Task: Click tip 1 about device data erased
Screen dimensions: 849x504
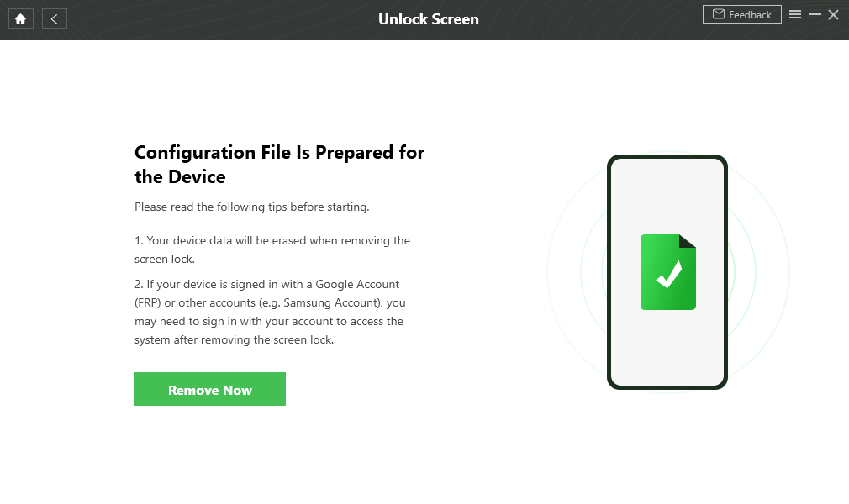Action: pyautogui.click(x=272, y=249)
